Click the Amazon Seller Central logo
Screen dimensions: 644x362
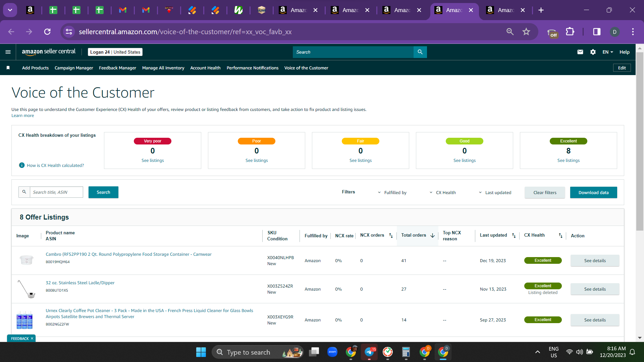coord(49,52)
